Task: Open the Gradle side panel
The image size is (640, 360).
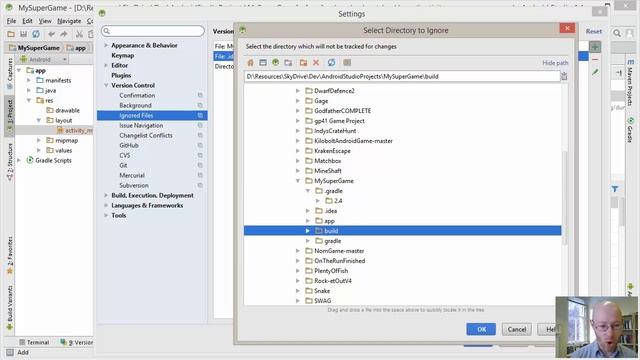Action: point(631,130)
